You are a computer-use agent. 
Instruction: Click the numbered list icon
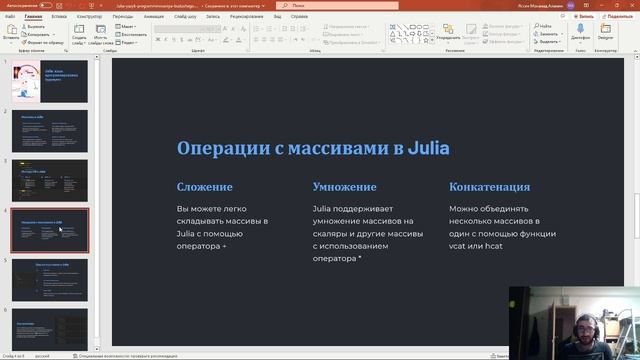pos(269,29)
